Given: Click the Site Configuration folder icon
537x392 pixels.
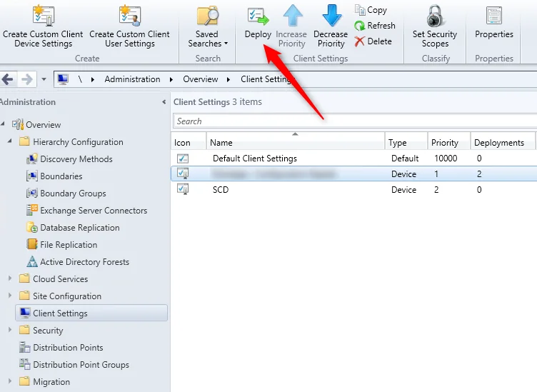Looking at the screenshot, I should coord(24,296).
